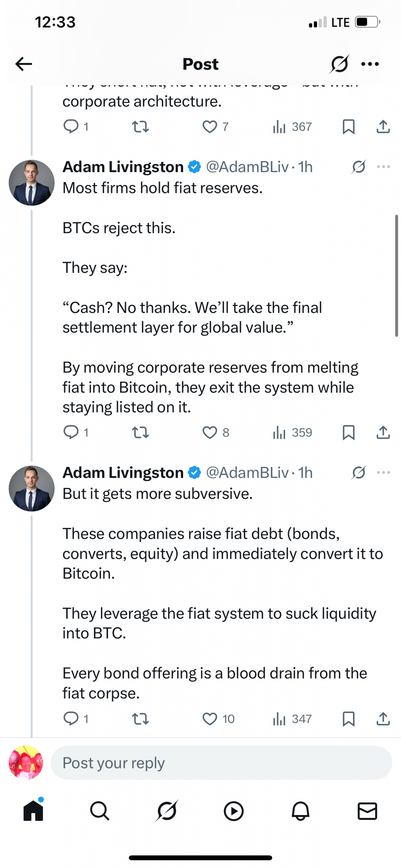Open header three-dot more menu
The height and width of the screenshot is (868, 401).
370,64
